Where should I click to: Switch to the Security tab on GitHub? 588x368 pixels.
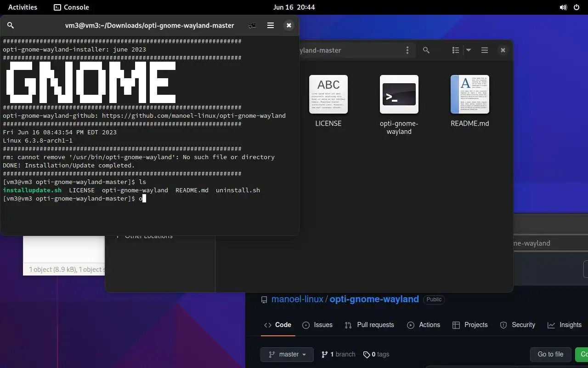518,325
